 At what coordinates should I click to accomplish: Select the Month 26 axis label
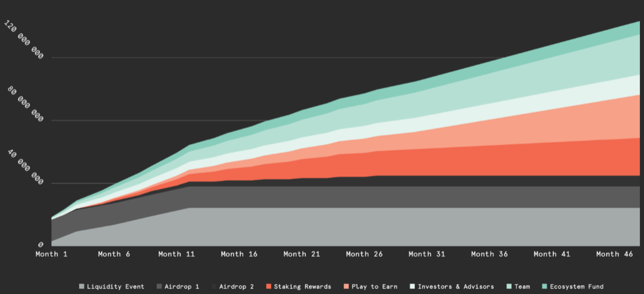(364, 254)
